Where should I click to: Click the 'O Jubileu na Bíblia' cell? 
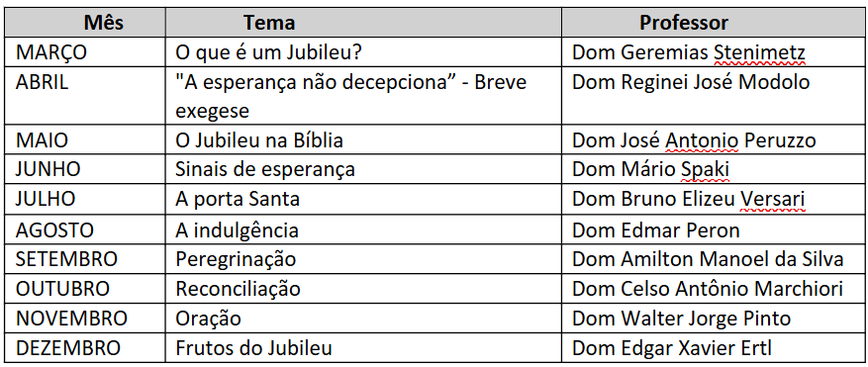363,140
